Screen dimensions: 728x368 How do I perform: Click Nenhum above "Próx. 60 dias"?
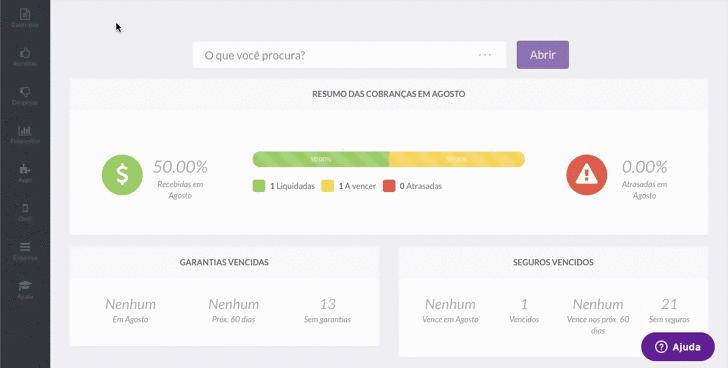click(x=234, y=304)
